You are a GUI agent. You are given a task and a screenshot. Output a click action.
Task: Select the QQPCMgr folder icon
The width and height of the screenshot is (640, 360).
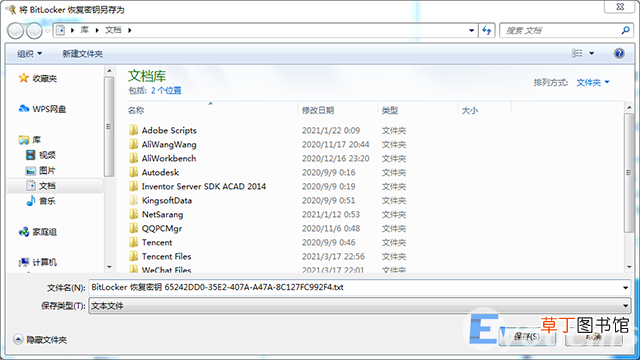133,228
